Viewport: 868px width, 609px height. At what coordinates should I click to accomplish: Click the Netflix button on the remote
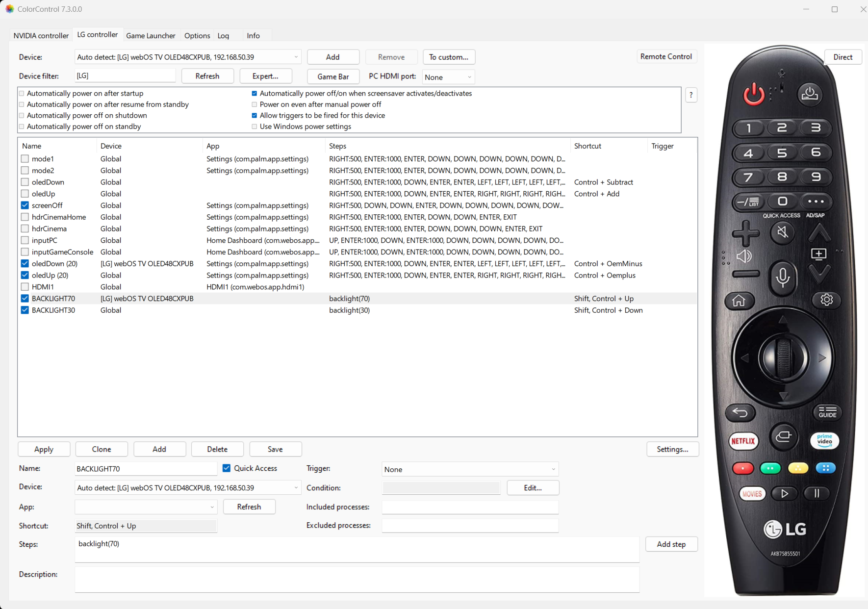(x=743, y=441)
